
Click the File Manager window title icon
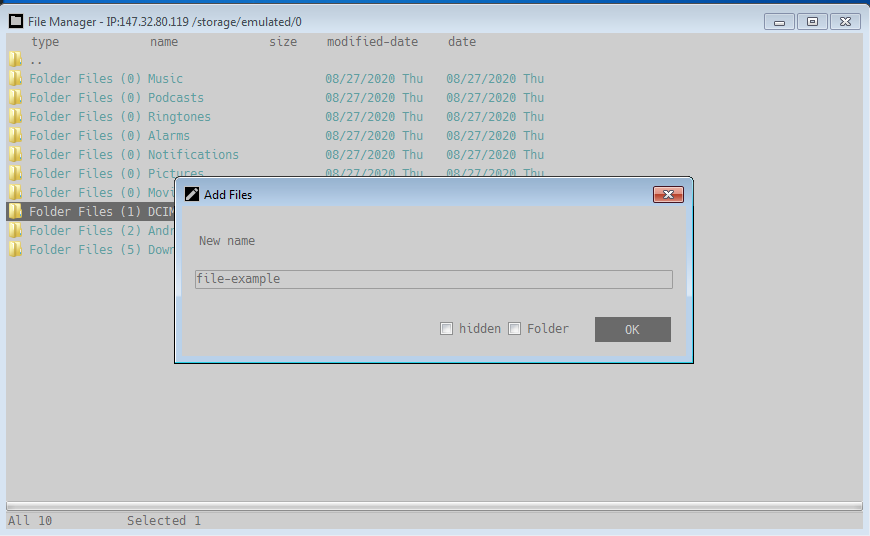pyautogui.click(x=16, y=21)
